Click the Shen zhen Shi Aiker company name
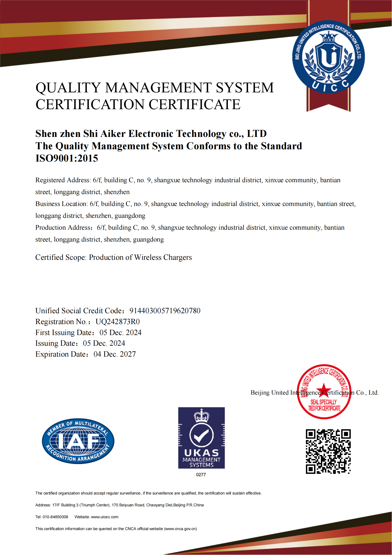Image resolution: width=392 pixels, height=555 pixels. pos(151,134)
